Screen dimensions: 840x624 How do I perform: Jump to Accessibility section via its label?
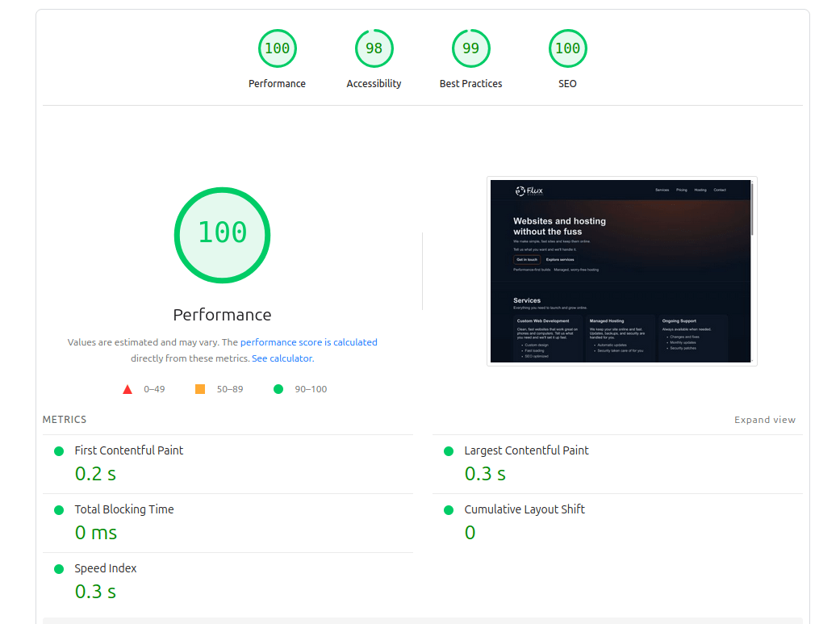click(374, 84)
